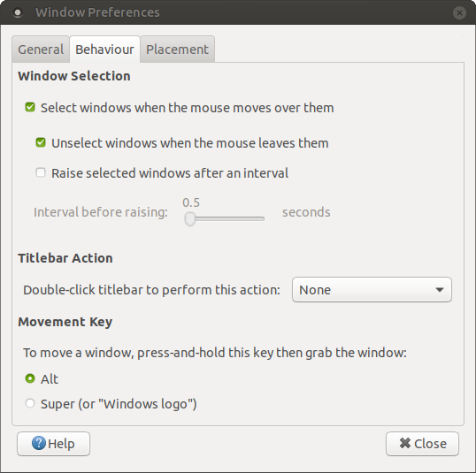
Task: Click the window menu icon in title bar
Action: [x=18, y=12]
